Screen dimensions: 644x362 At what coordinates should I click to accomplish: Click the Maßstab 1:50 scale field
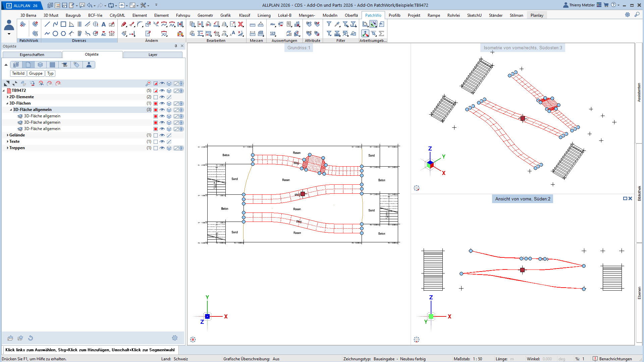pos(477,359)
